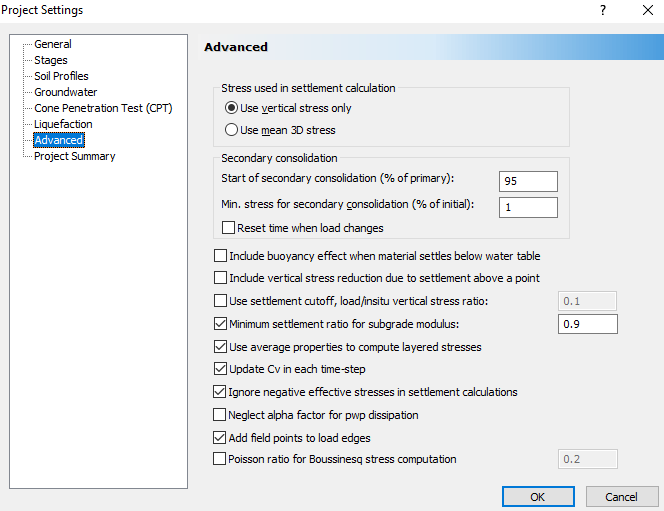
Task: Check Include buoyancy effect option
Action: click(x=221, y=256)
